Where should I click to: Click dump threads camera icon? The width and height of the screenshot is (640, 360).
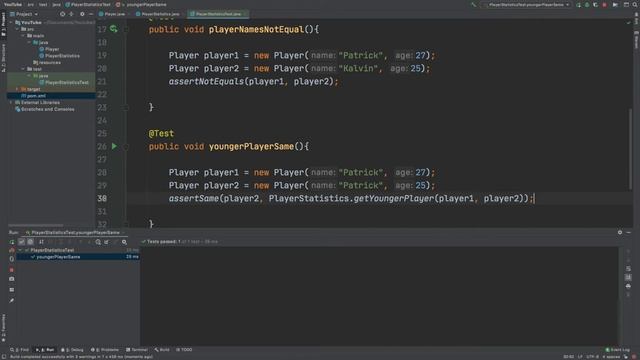[12, 279]
